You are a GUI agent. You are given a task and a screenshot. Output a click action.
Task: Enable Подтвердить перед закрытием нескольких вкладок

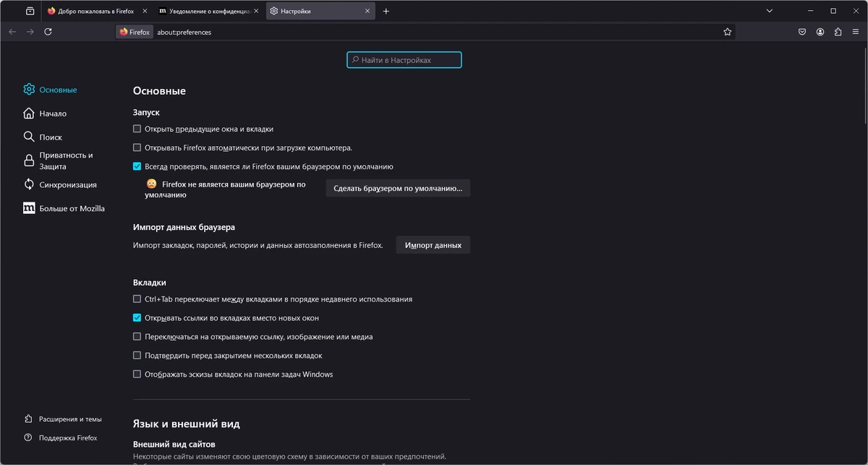(x=137, y=355)
